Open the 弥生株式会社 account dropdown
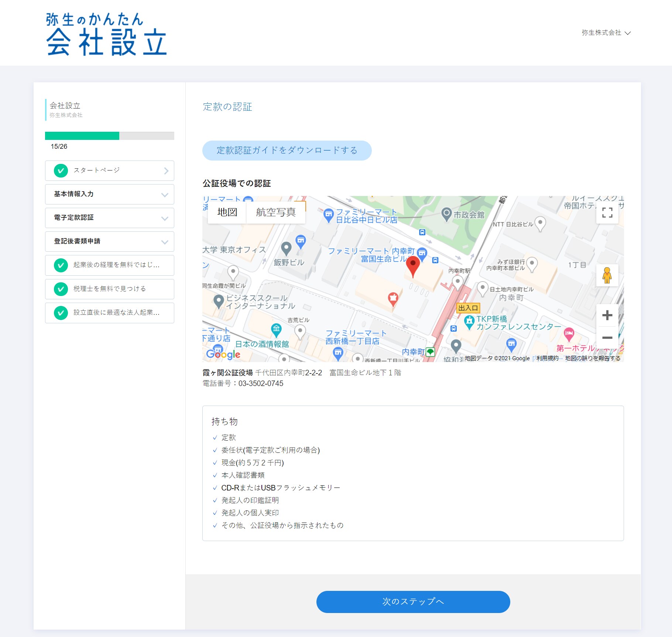 point(606,33)
